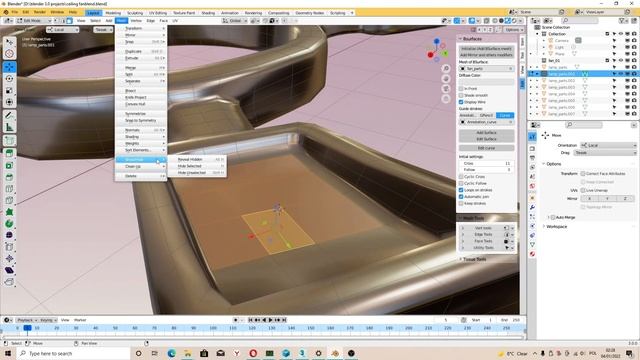Open the viewport Options dropdown
Image resolution: width=640 pixels, height=360 pixels.
513,30
